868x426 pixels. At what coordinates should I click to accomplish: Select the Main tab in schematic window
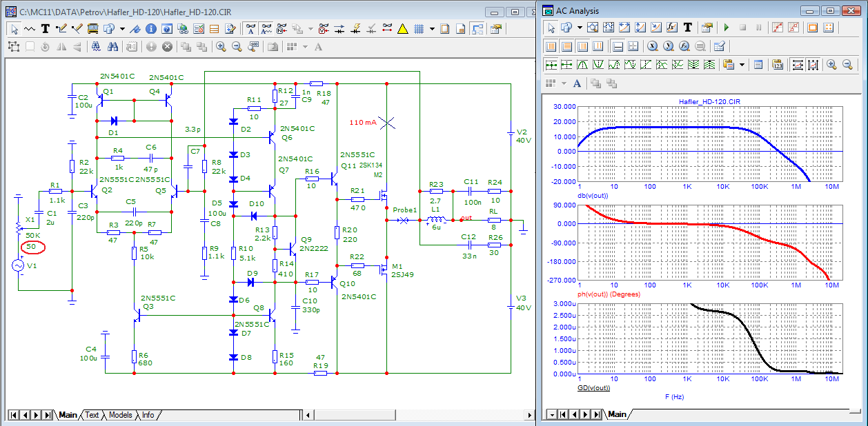click(x=68, y=415)
